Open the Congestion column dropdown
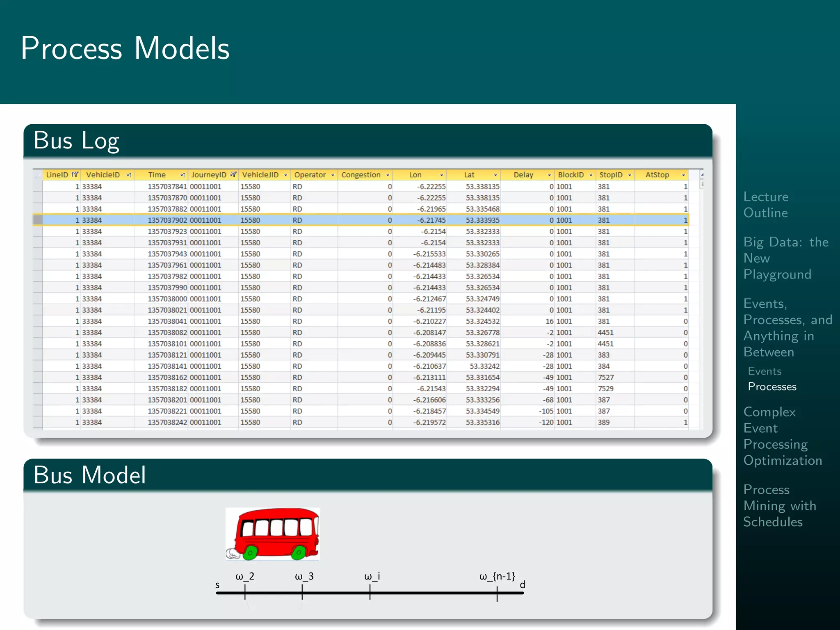The height and width of the screenshot is (630, 840). click(x=387, y=175)
